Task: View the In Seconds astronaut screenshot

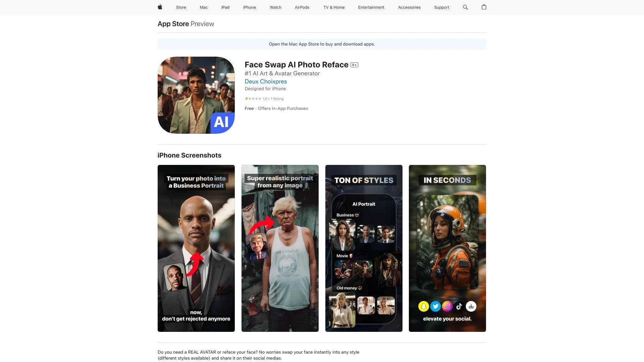Action: (x=447, y=248)
